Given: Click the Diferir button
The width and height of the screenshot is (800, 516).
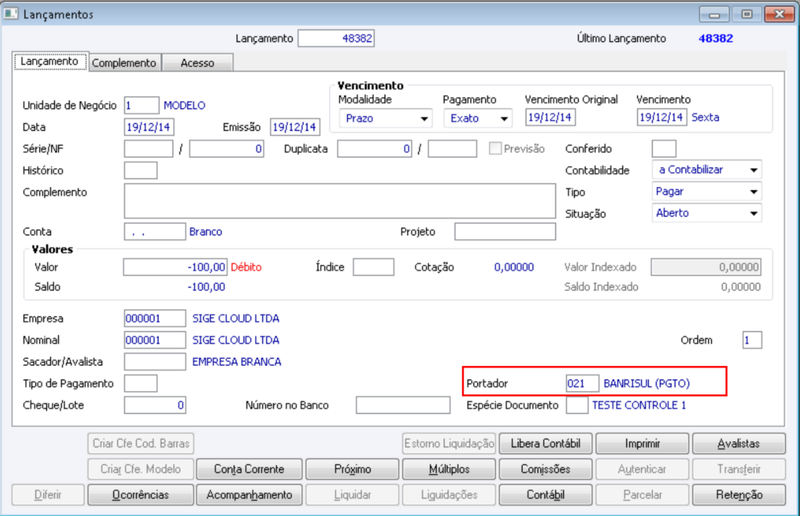Looking at the screenshot, I should 48,495.
